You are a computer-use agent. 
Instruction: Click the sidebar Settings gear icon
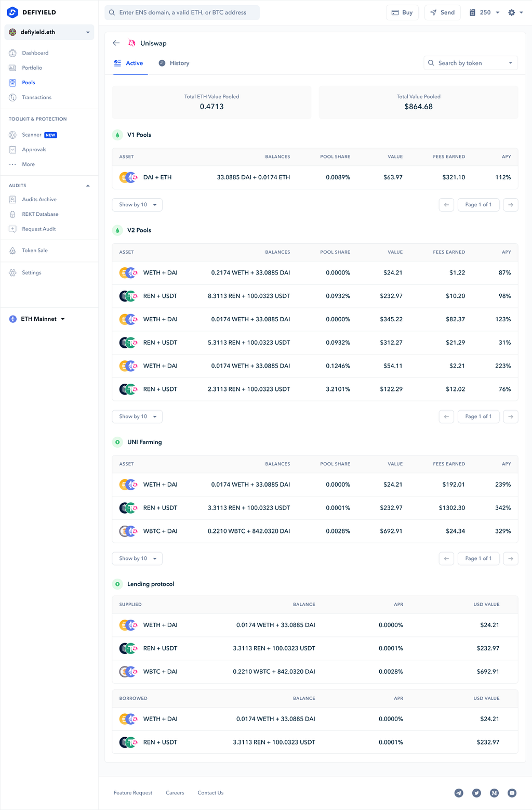coord(12,272)
